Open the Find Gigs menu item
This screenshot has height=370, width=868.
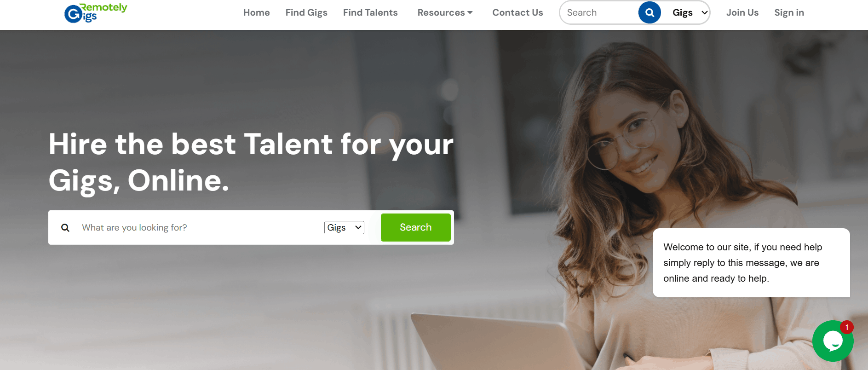pos(306,12)
